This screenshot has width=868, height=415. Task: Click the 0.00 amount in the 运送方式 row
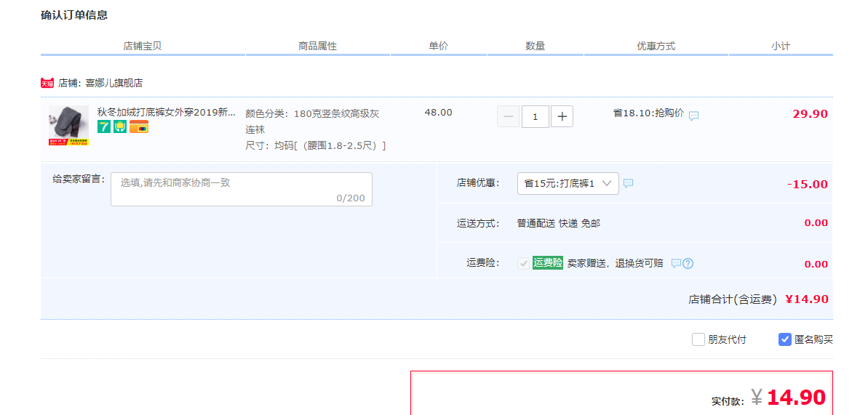[816, 223]
